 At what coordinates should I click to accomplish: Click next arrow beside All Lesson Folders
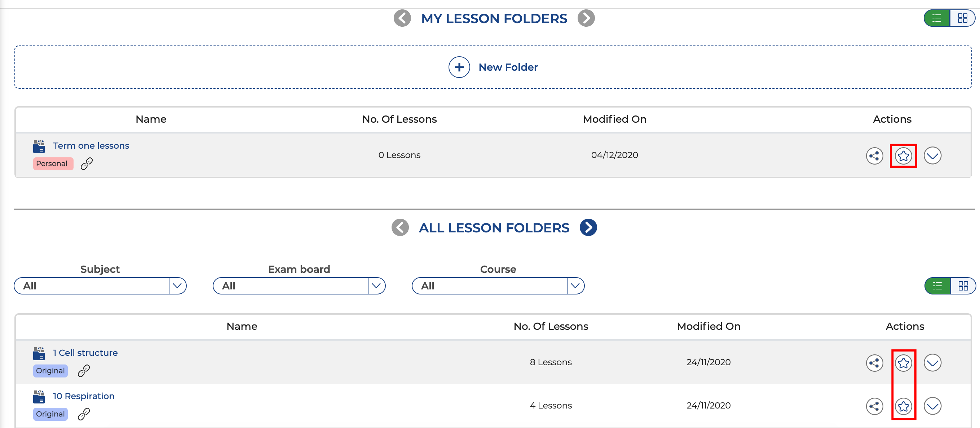(x=588, y=228)
